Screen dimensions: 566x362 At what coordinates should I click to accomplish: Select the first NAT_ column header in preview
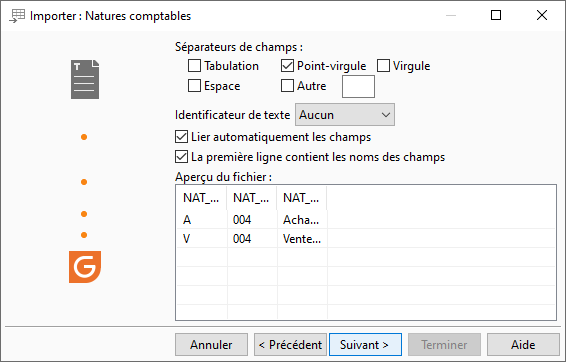201,198
